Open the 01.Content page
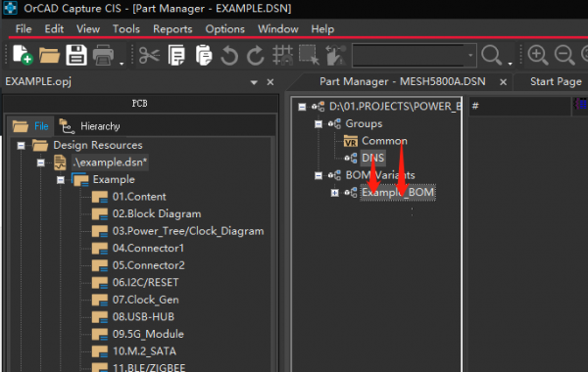Viewport: 588px width, 372px height. 139,197
